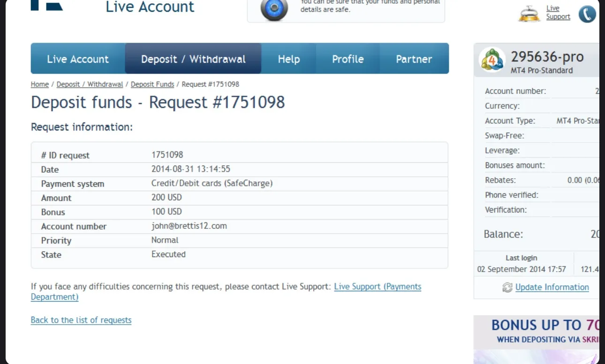Open the Help menu tab

tap(289, 59)
